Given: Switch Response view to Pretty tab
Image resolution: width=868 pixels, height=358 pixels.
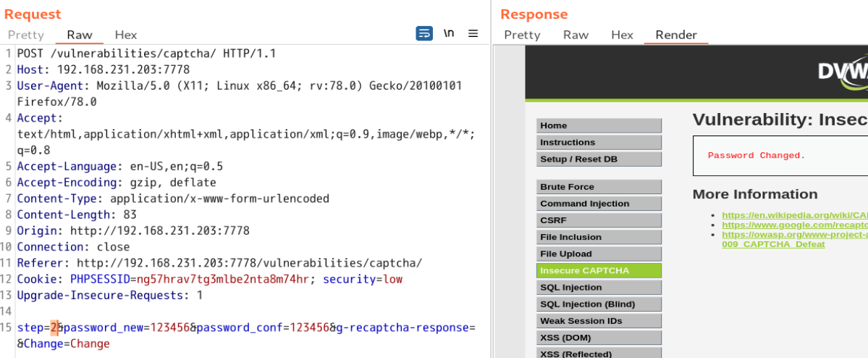Looking at the screenshot, I should coord(522,35).
